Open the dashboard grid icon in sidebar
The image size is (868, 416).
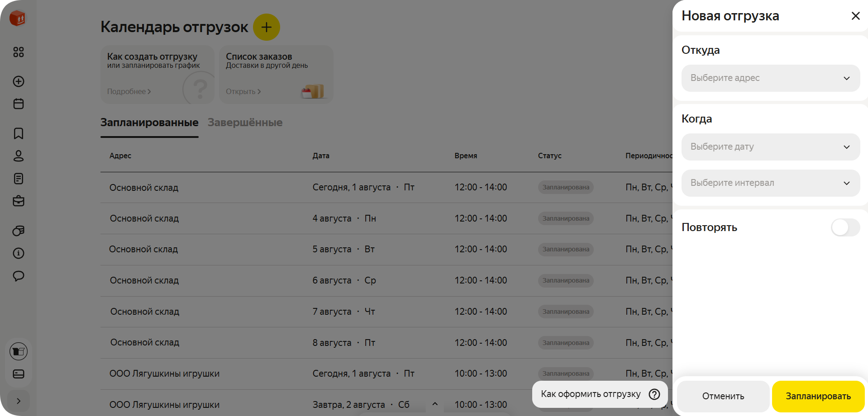click(19, 52)
